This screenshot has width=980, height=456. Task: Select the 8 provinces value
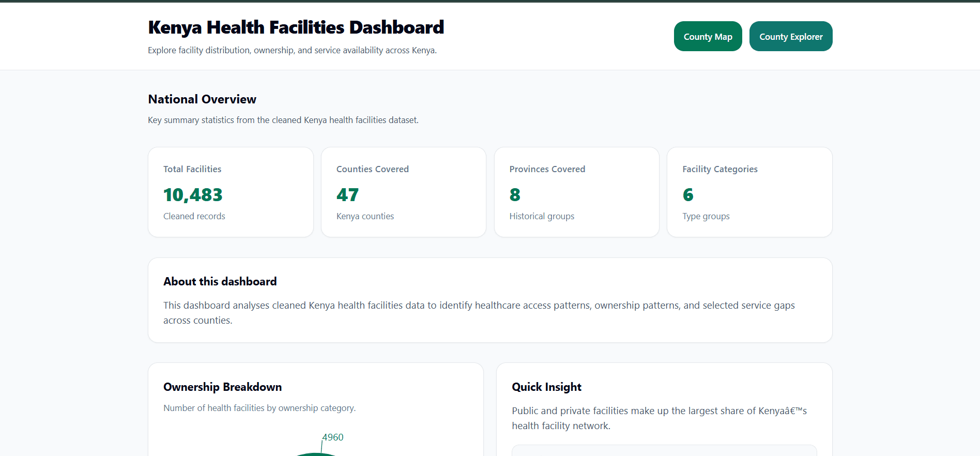515,195
